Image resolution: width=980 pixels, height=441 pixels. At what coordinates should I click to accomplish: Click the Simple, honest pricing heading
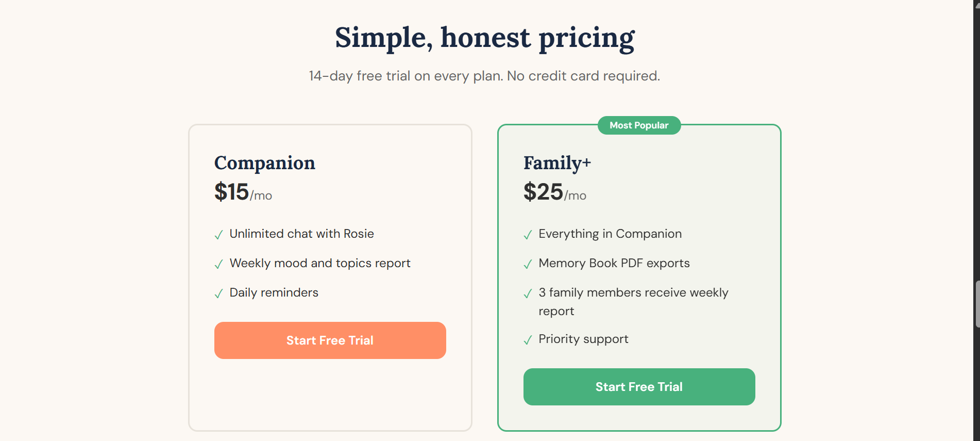[x=484, y=38]
